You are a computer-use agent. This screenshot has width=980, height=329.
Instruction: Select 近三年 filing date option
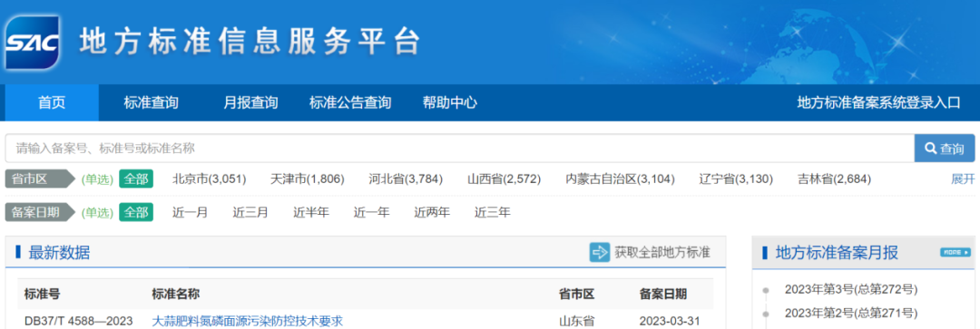(493, 212)
